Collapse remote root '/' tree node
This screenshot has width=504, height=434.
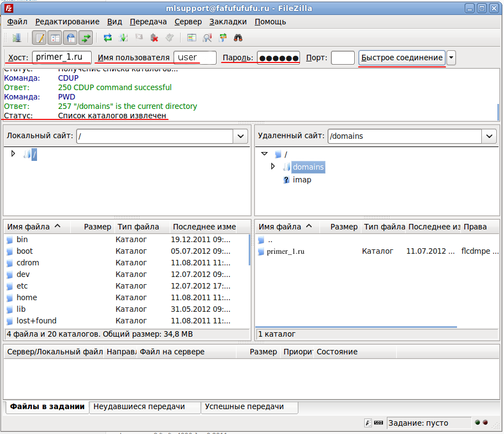265,154
